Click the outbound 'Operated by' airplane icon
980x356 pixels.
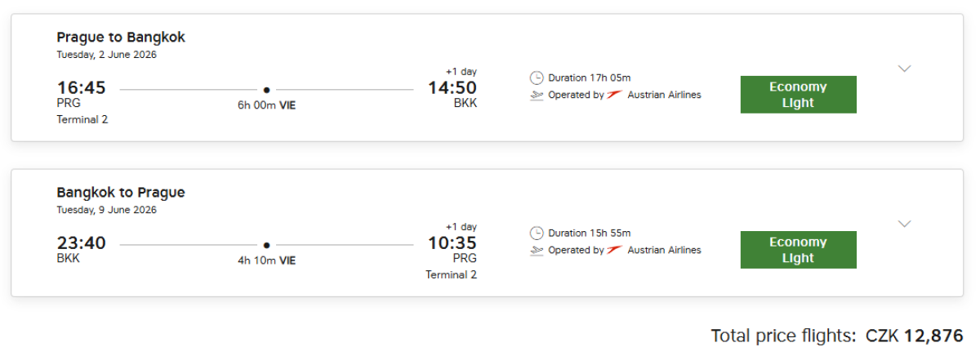tap(537, 95)
